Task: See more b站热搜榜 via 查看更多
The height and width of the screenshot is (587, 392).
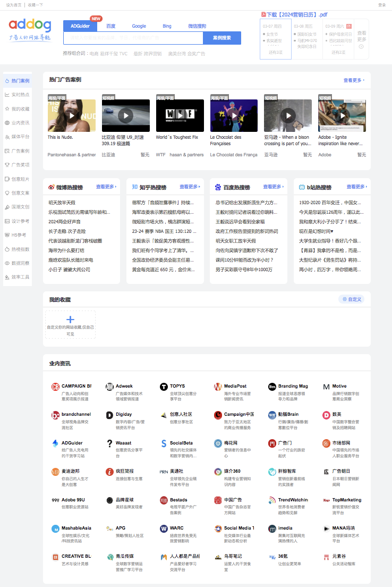Action: [x=356, y=187]
